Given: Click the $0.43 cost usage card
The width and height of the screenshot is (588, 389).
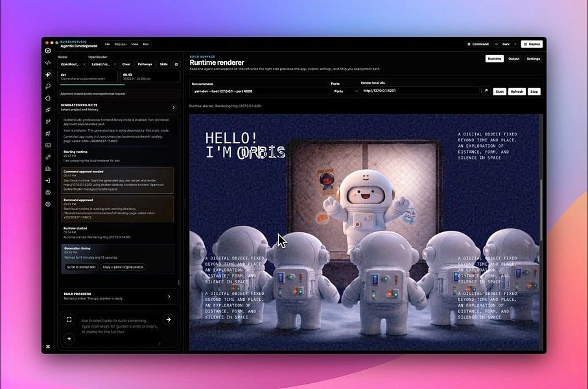Looking at the screenshot, I should [150, 77].
